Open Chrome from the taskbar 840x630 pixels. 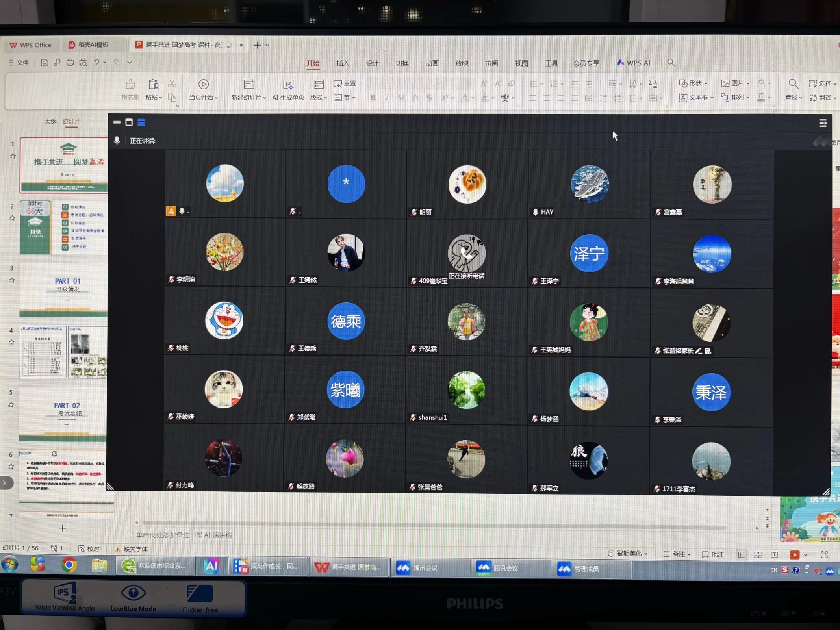(x=69, y=565)
